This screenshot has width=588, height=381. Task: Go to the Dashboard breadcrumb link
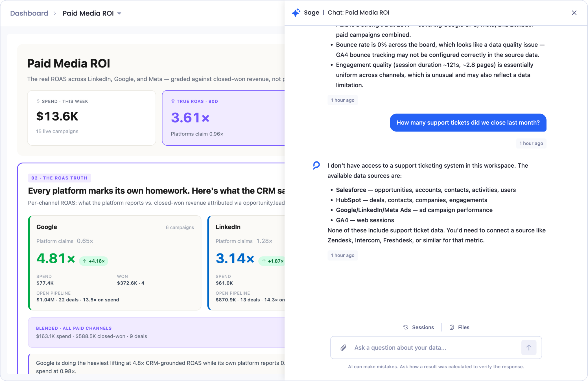pos(29,13)
